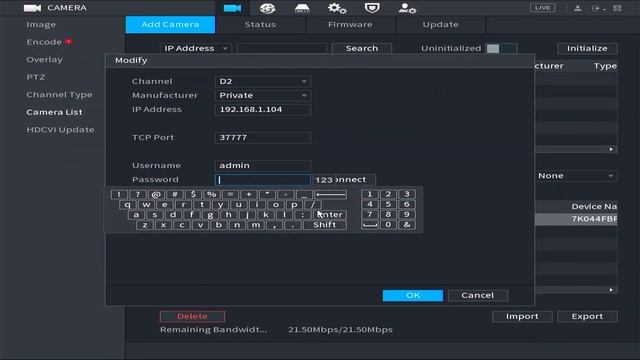Switch to the Status tab
Image resolution: width=640 pixels, height=360 pixels.
coord(260,24)
